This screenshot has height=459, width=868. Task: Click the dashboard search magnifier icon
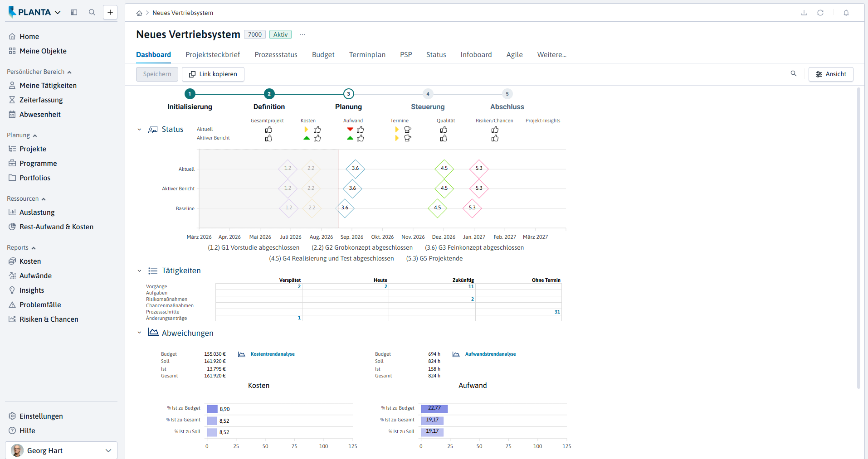(794, 73)
